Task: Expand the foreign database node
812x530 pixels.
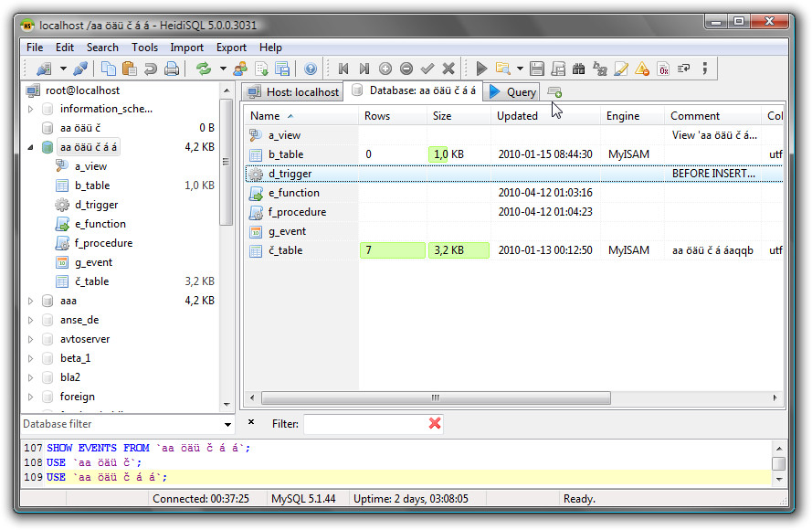Action: [30, 397]
